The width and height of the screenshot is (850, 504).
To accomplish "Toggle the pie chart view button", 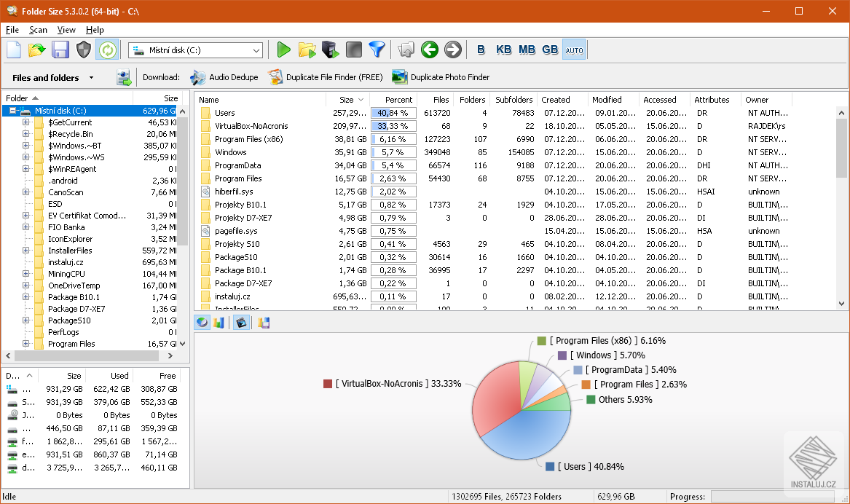I will pyautogui.click(x=202, y=323).
